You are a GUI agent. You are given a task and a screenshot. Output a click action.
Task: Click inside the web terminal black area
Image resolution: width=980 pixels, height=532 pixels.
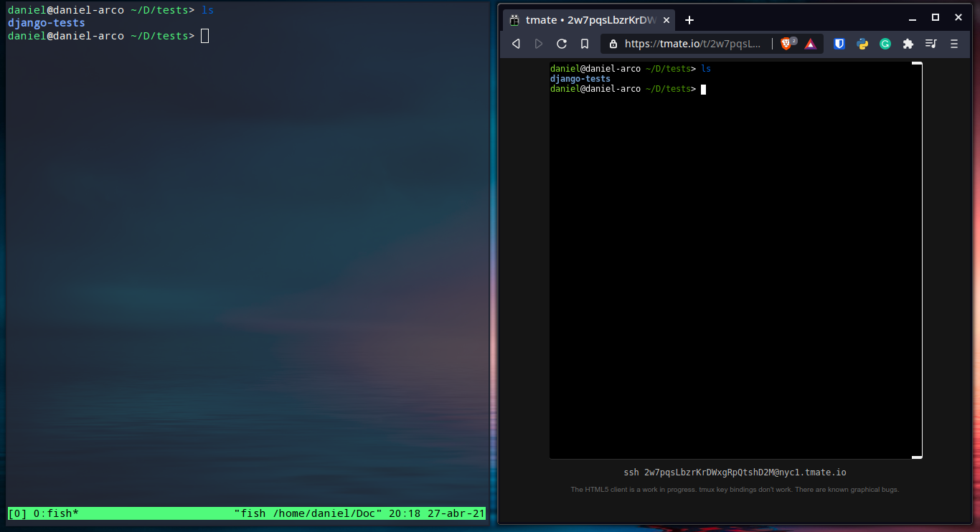click(x=735, y=260)
